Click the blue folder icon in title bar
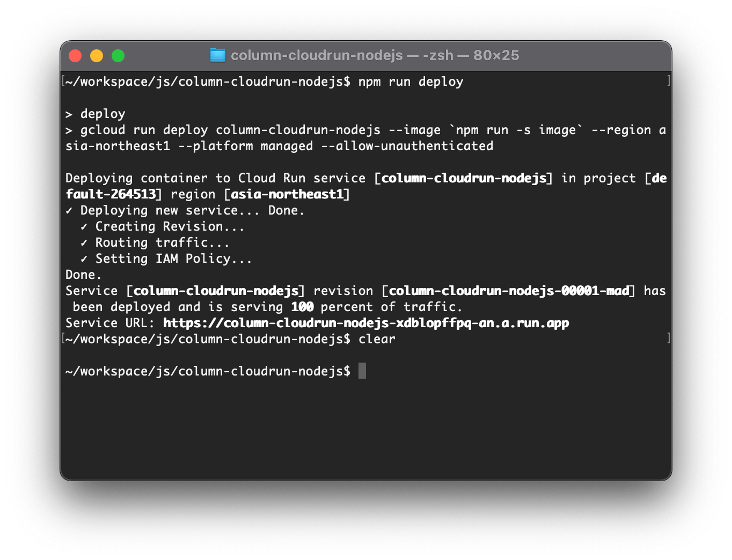Screen dimensions: 732x560 click(217, 55)
